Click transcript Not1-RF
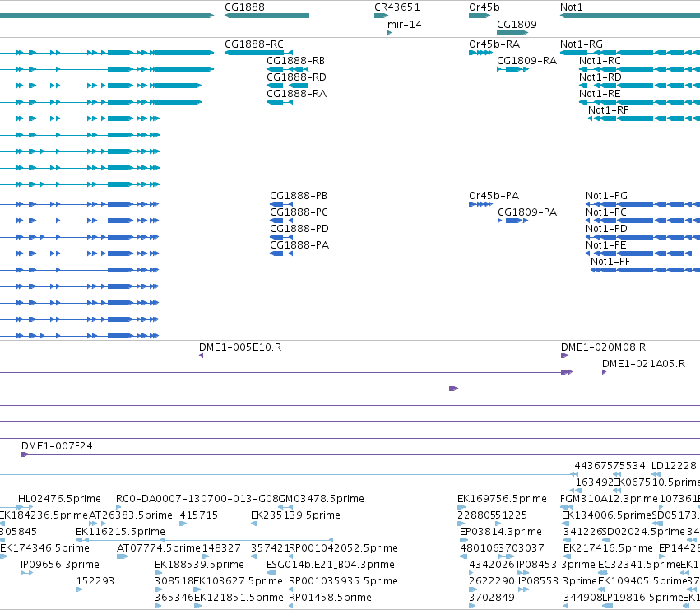The height and width of the screenshot is (610, 700). point(644,119)
